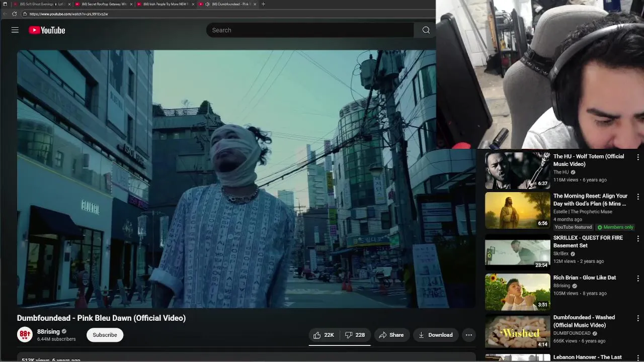Open the Skrillex channel link

tap(560, 254)
